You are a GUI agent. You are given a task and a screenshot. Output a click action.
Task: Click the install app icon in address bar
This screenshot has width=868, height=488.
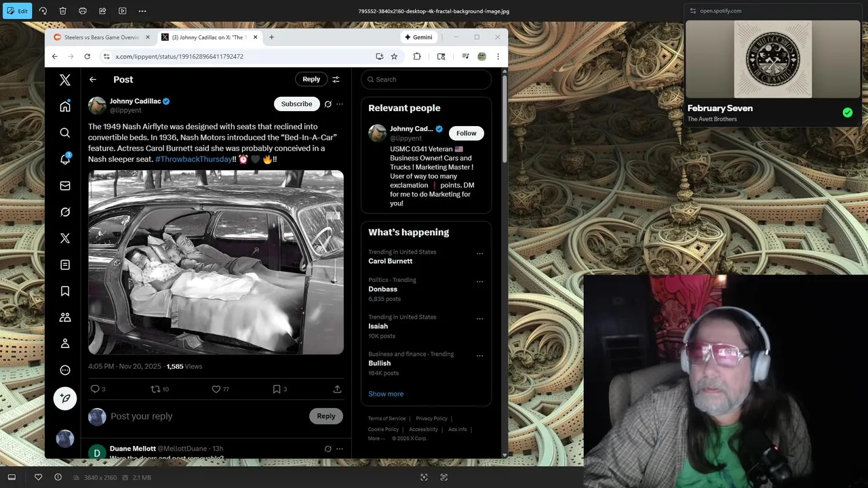(x=380, y=56)
